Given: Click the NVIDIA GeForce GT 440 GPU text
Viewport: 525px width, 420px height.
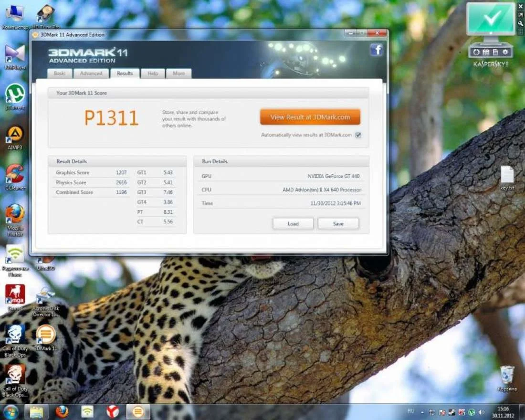Looking at the screenshot, I should click(334, 176).
